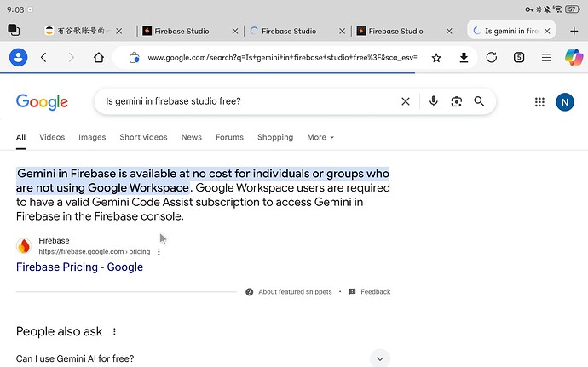Screen dimensions: 588x367
Task: Switch to the Chinese-titled first tab
Action: (x=78, y=32)
